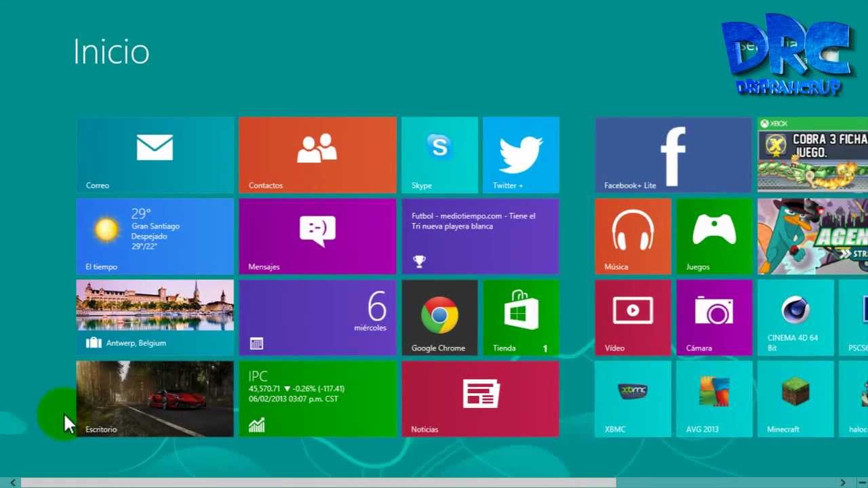Image resolution: width=868 pixels, height=488 pixels.
Task: Open the partially visible PSCS6 tile
Action: click(x=854, y=318)
